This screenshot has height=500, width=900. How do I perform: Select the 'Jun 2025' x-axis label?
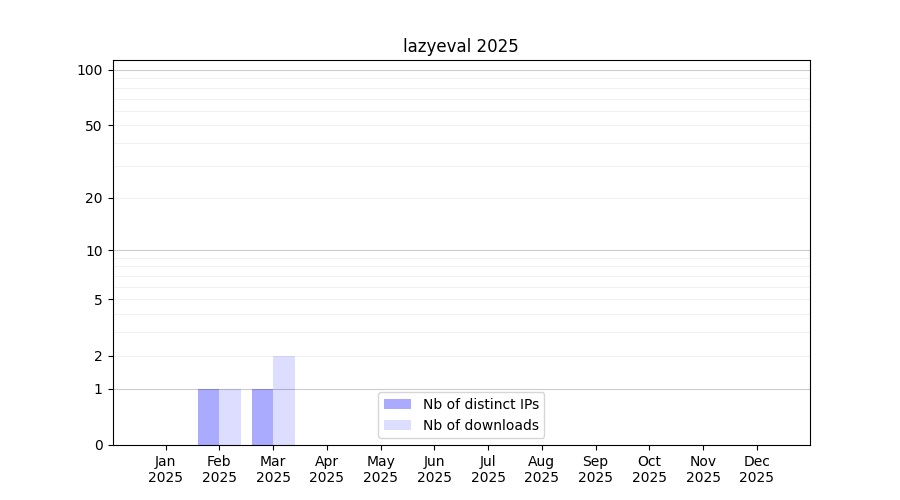pyautogui.click(x=434, y=469)
